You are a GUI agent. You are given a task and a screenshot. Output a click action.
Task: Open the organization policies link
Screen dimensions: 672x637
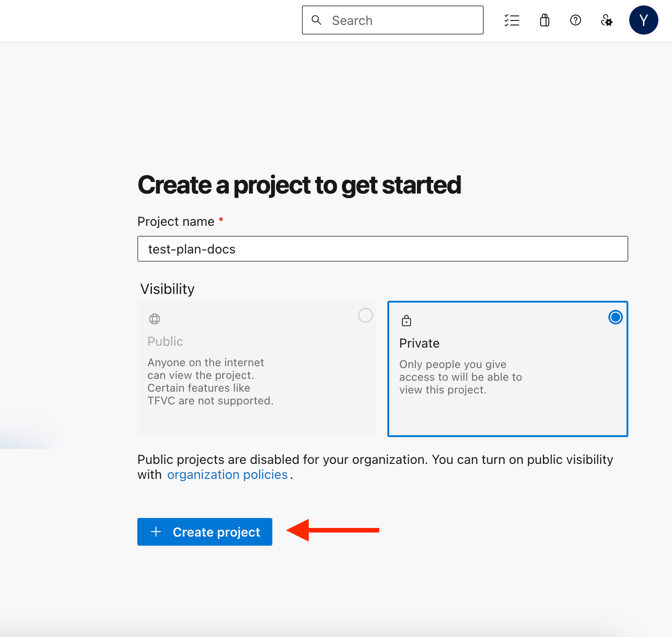pyautogui.click(x=227, y=475)
